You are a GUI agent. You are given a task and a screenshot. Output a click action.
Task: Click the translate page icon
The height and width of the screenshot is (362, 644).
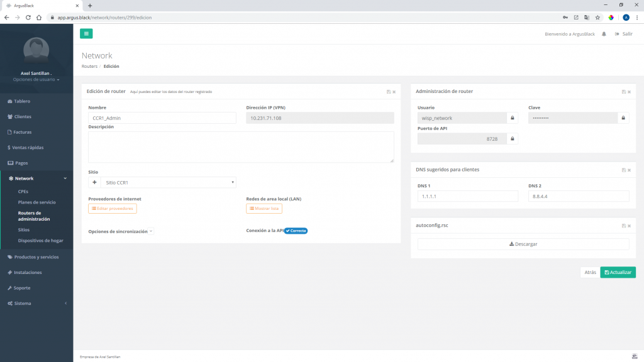(x=587, y=18)
